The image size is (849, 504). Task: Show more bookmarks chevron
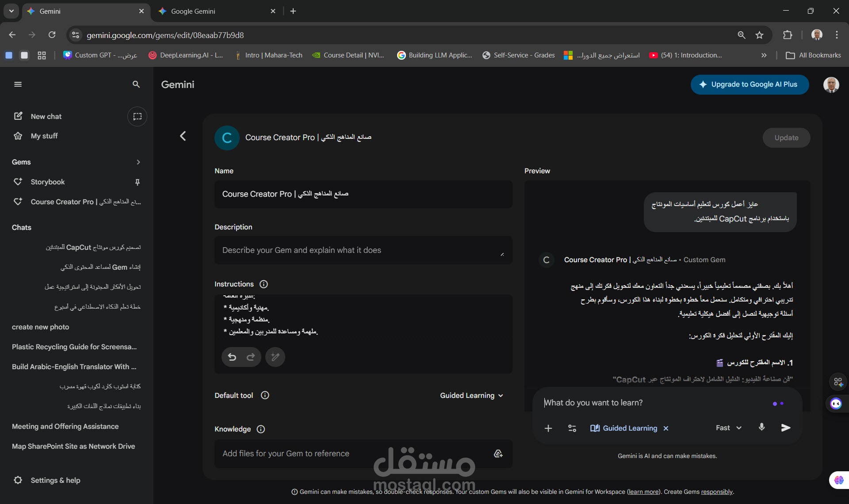click(x=764, y=55)
